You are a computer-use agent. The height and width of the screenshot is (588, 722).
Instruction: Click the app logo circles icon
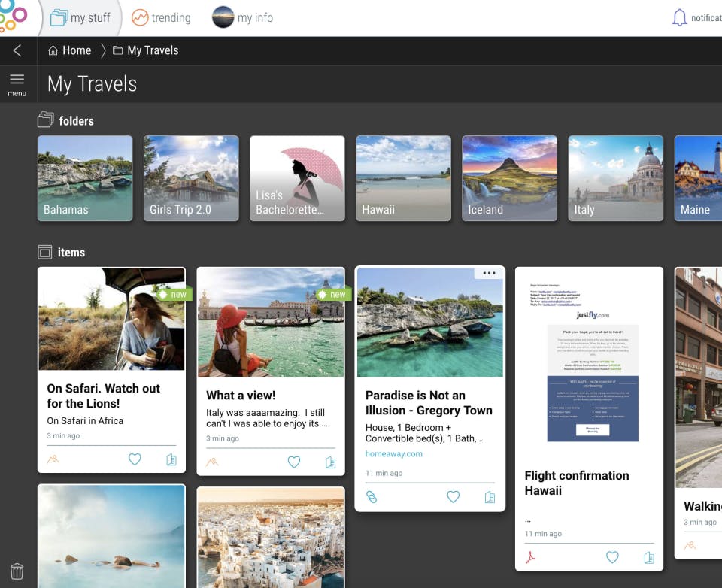click(13, 17)
